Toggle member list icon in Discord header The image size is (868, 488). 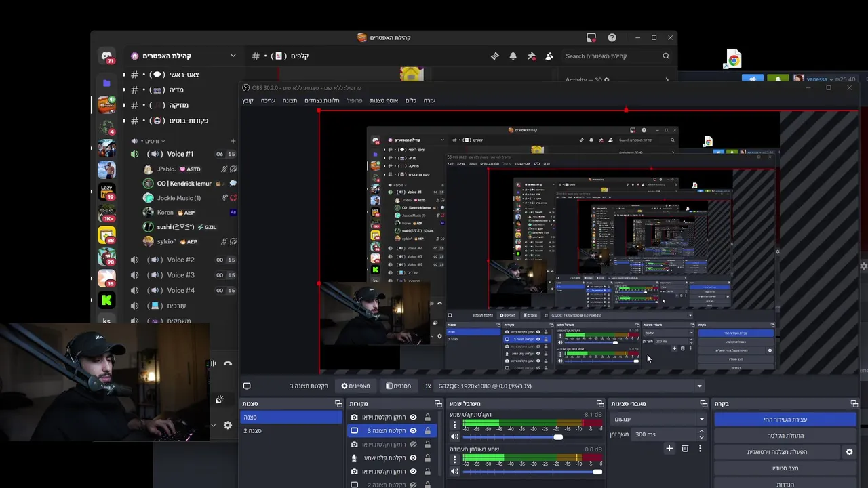tap(549, 56)
